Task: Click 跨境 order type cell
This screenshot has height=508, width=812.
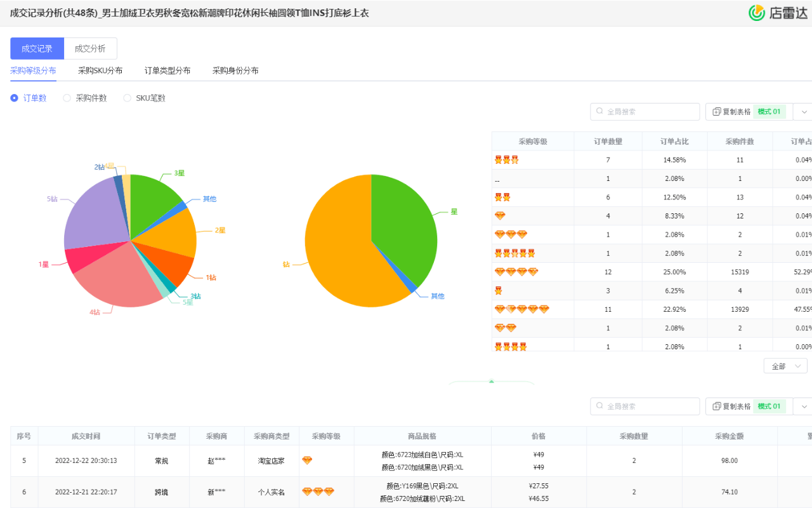Action: tap(162, 491)
